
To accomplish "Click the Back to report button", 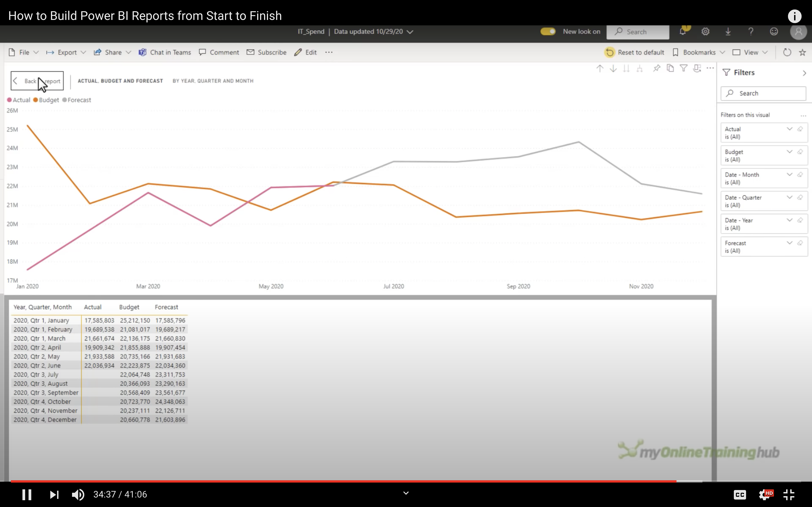I will (x=37, y=81).
